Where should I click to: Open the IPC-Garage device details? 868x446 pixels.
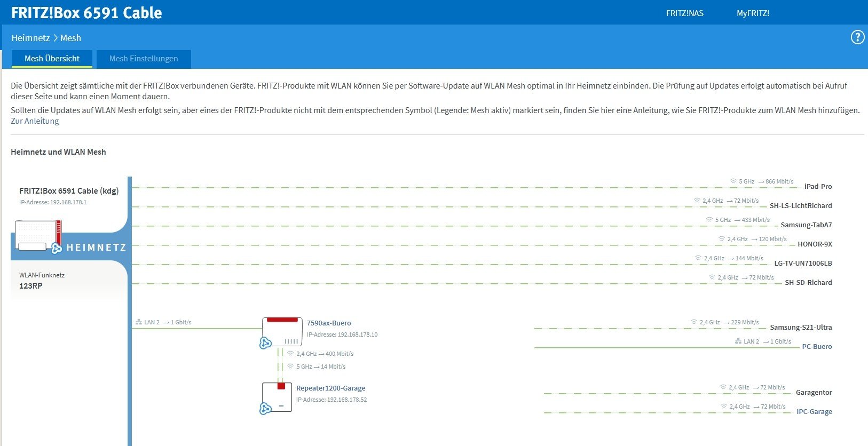[814, 411]
